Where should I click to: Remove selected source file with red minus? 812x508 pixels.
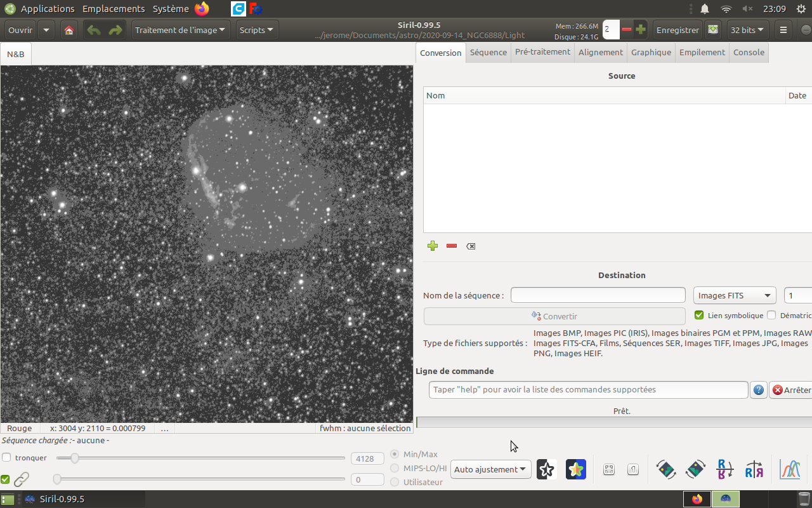click(452, 246)
